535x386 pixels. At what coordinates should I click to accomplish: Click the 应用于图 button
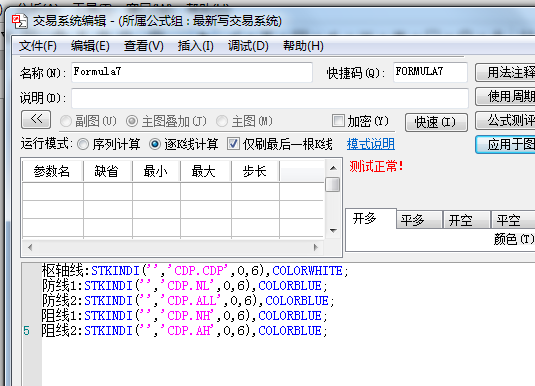point(506,144)
